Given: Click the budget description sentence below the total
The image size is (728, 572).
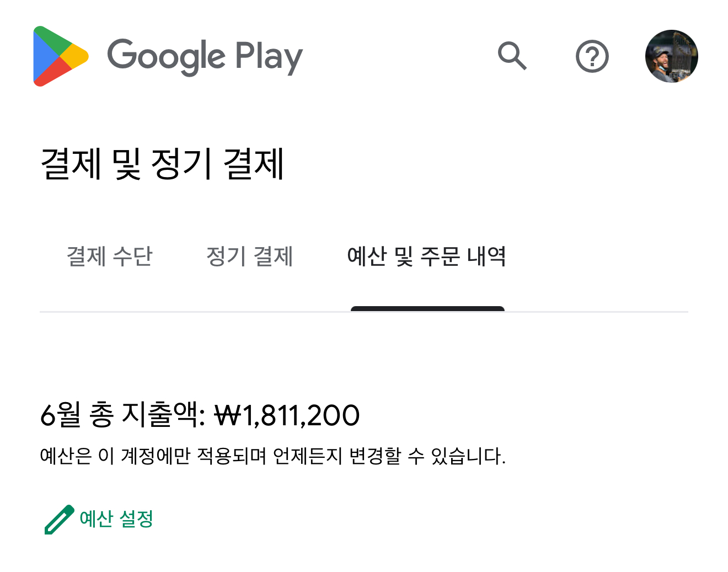Looking at the screenshot, I should [x=272, y=456].
